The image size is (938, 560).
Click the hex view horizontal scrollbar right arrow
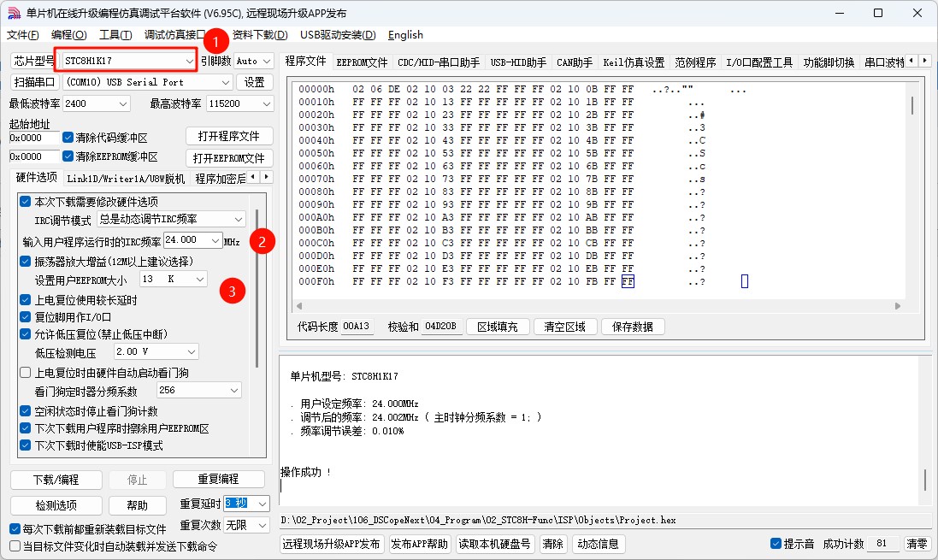click(897, 306)
